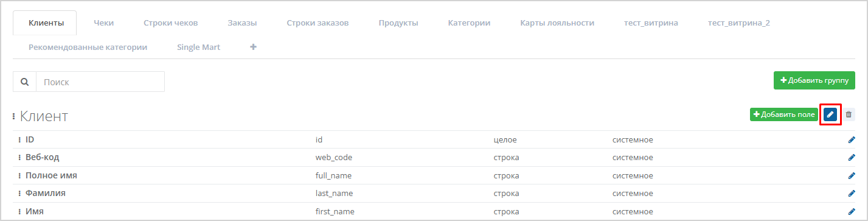Click the Добавить поле button
868x221 pixels.
pos(784,114)
